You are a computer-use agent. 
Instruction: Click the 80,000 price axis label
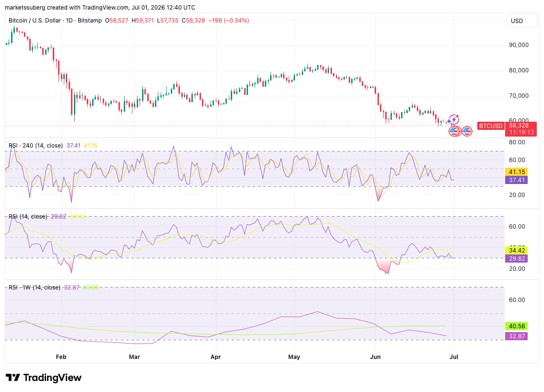[x=519, y=70]
